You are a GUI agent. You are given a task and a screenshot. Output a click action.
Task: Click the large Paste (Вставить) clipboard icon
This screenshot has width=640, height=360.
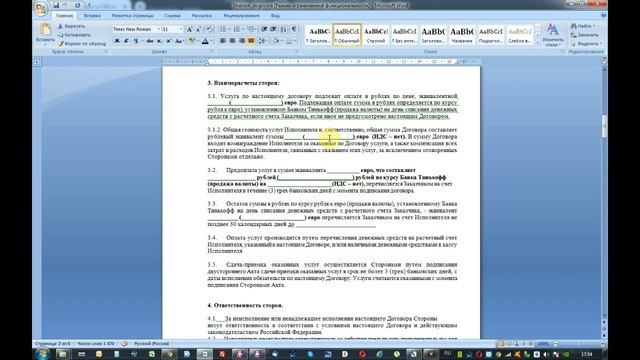coord(45,30)
